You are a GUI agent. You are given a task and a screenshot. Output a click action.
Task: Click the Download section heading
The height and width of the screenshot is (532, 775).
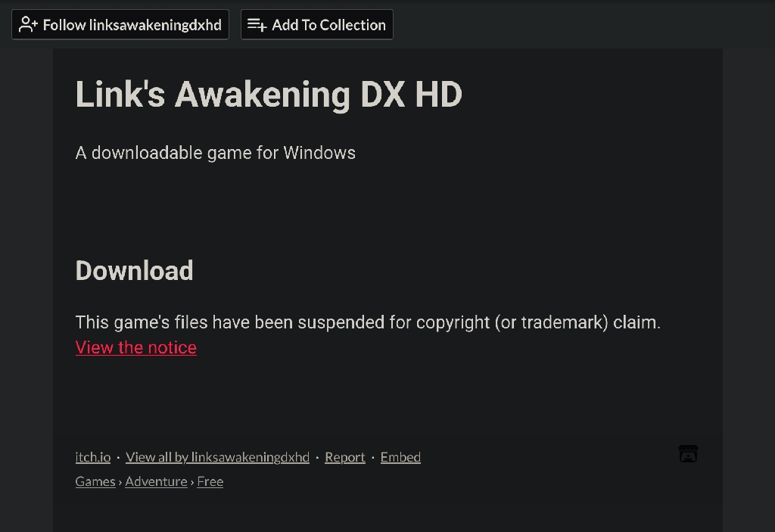135,270
